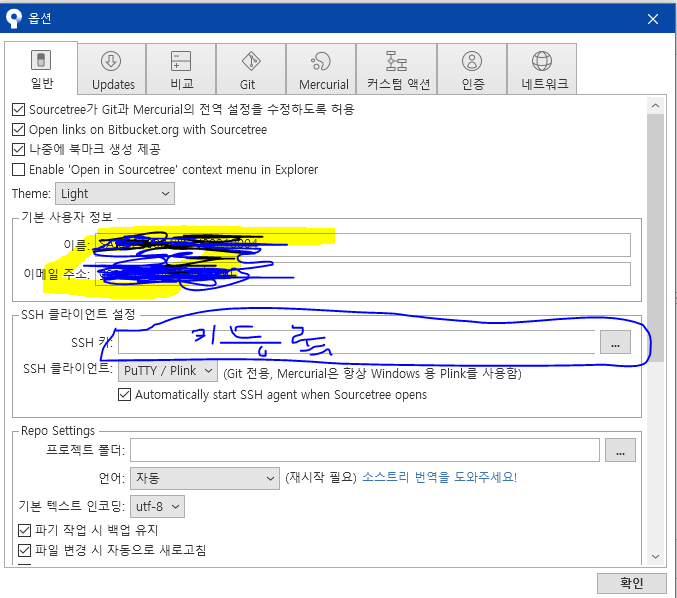
Task: Toggle Automatically start SSH agent checkbox
Action: click(124, 395)
